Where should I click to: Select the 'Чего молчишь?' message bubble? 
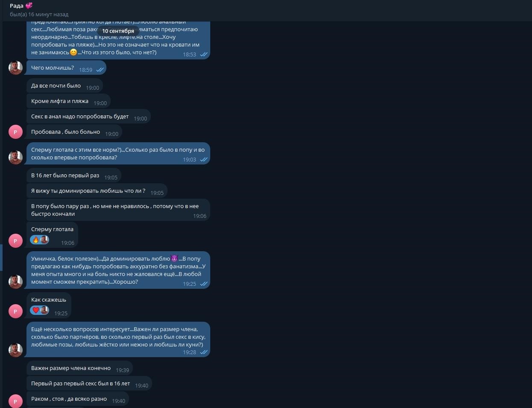[66, 68]
